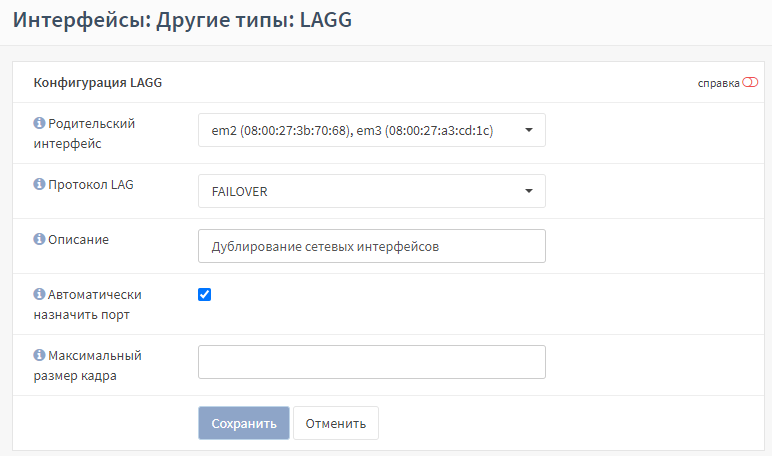772x456 pixels.
Task: Click the Конфигурация LAGG heading text
Action: tap(97, 83)
